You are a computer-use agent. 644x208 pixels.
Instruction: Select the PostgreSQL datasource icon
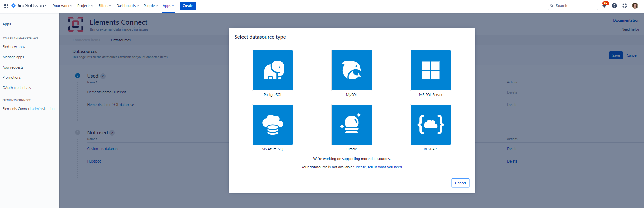272,70
